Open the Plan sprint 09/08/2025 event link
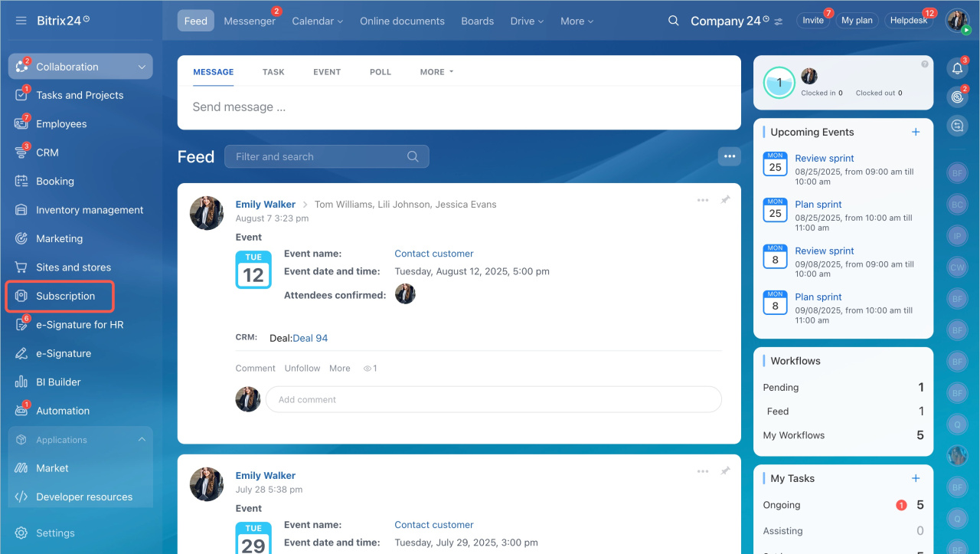The height and width of the screenshot is (554, 980). point(818,297)
